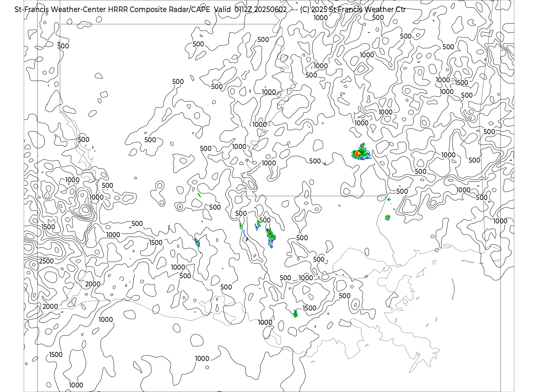The width and height of the screenshot is (538, 392).
Task: Click the "St-Francis Weather-Center" header text
Action: [60, 10]
